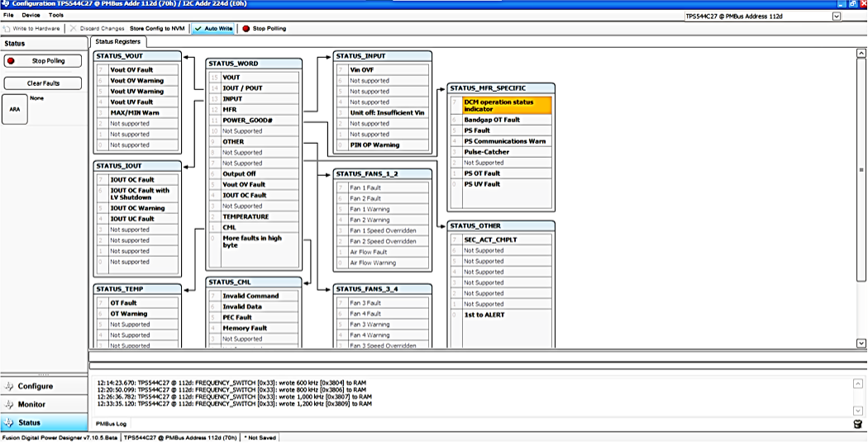Open the Device menu

click(x=31, y=15)
